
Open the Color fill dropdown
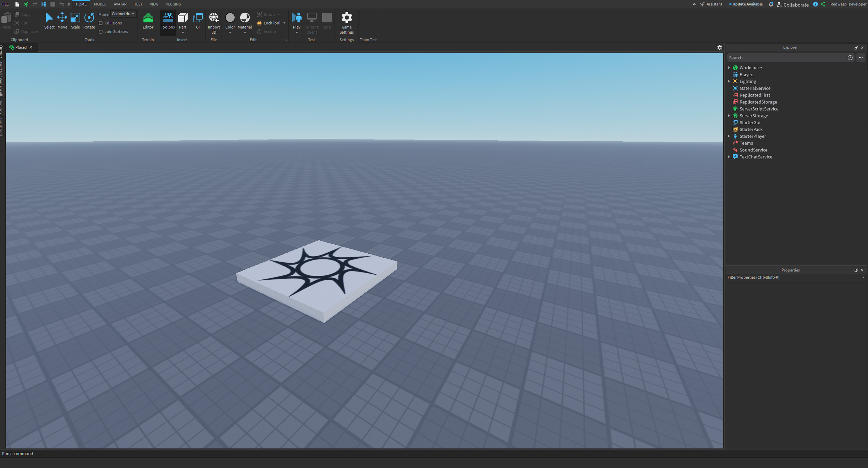tap(230, 32)
